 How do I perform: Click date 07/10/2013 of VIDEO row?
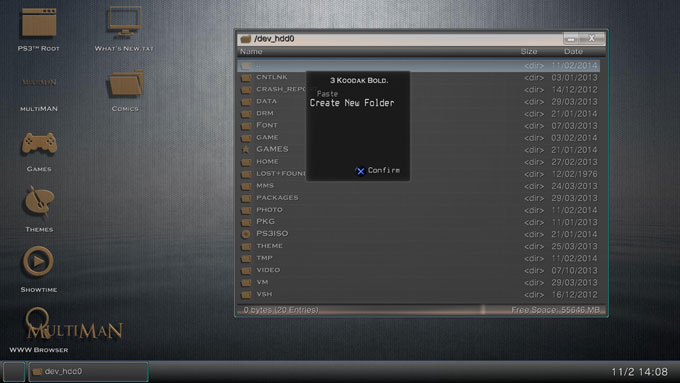coord(574,270)
